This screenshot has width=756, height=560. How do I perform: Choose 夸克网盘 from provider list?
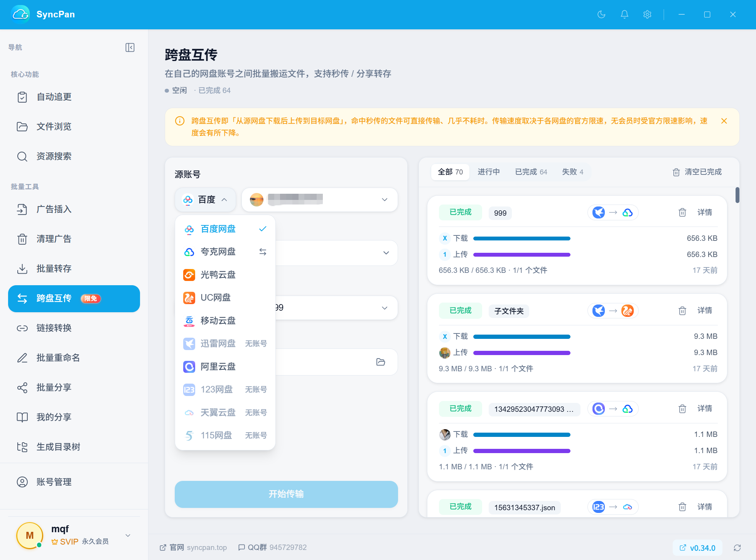pyautogui.click(x=225, y=252)
